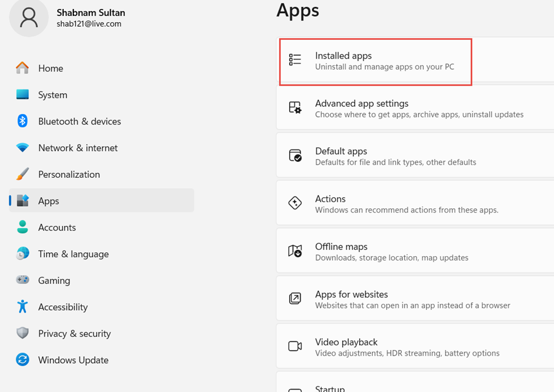554x392 pixels.
Task: Click the System monitor icon
Action: point(22,94)
